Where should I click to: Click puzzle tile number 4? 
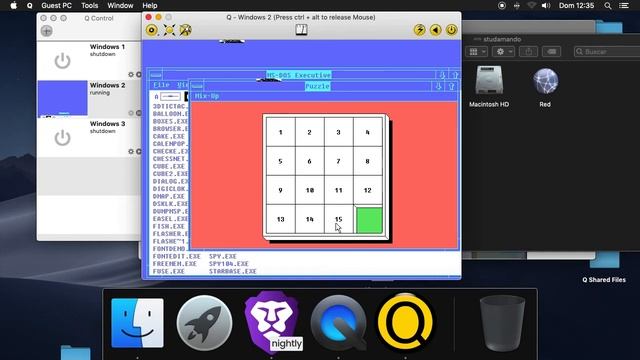click(x=367, y=132)
